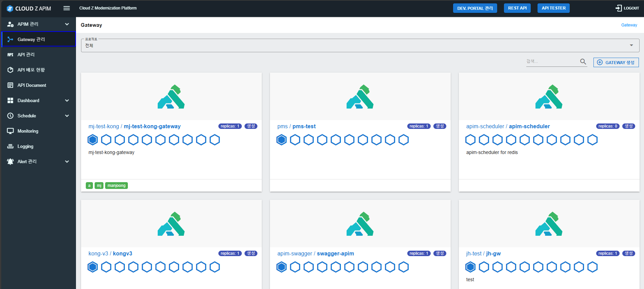Expand the Dashboard menu chevron
The width and height of the screenshot is (644, 289).
67,100
